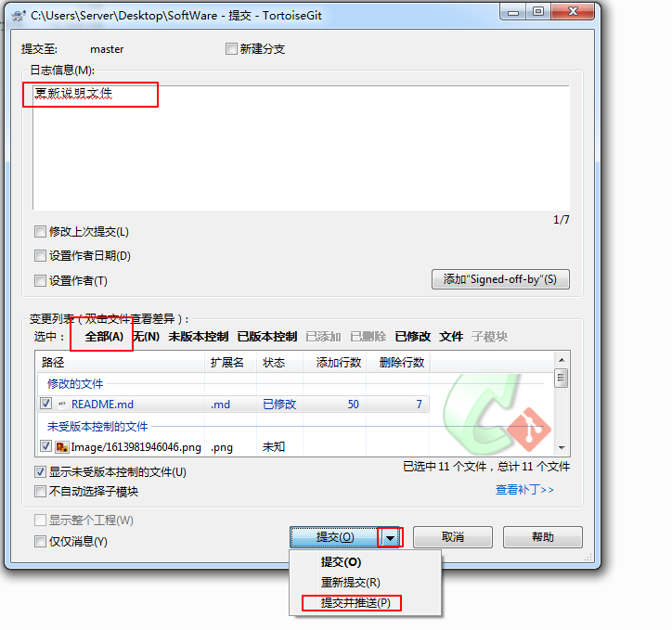Close the TortoiseGit commit window

573,11
